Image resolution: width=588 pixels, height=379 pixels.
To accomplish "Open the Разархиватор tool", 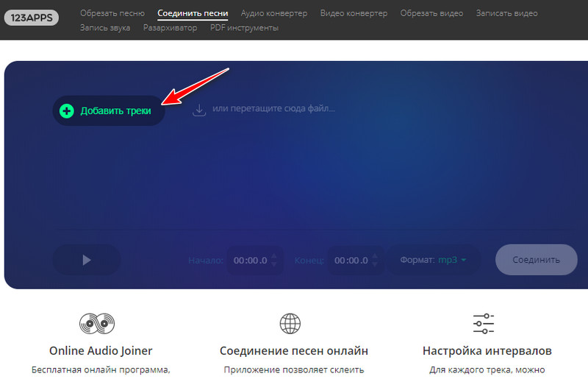I will 170,28.
